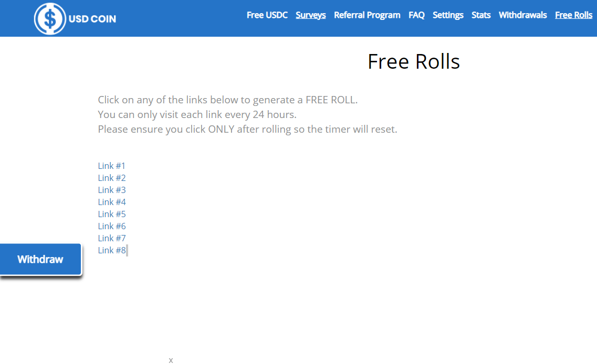View the Stats page
Screen dimensions: 597x364
[481, 15]
